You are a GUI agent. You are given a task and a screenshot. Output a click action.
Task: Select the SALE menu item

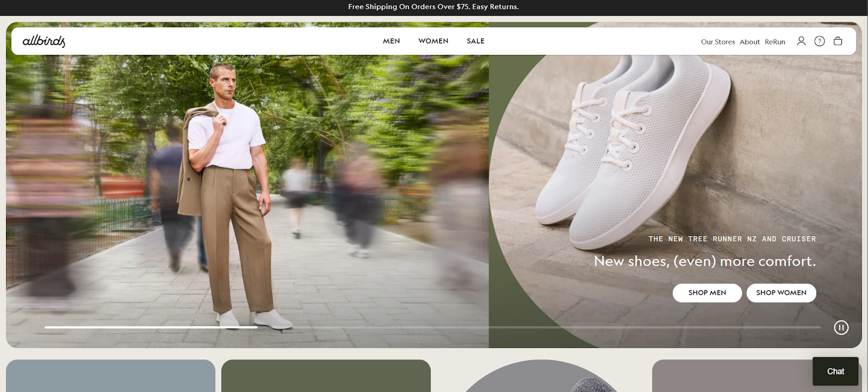(475, 41)
